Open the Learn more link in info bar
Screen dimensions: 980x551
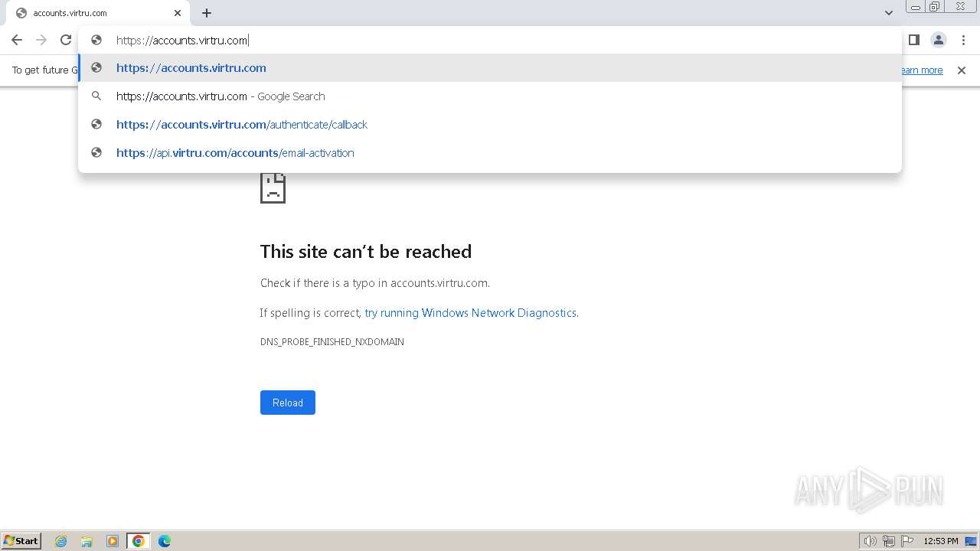pos(922,70)
